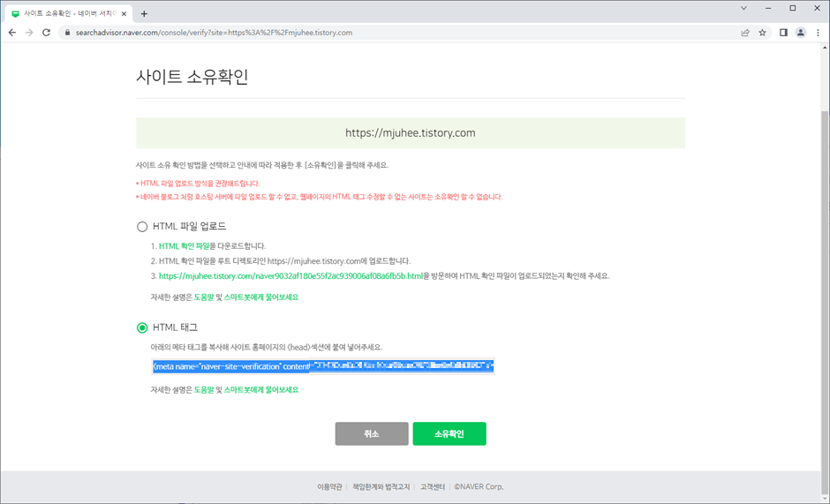The height and width of the screenshot is (504, 830).
Task: Close the Naver Search Advisor tab
Action: pos(124,14)
